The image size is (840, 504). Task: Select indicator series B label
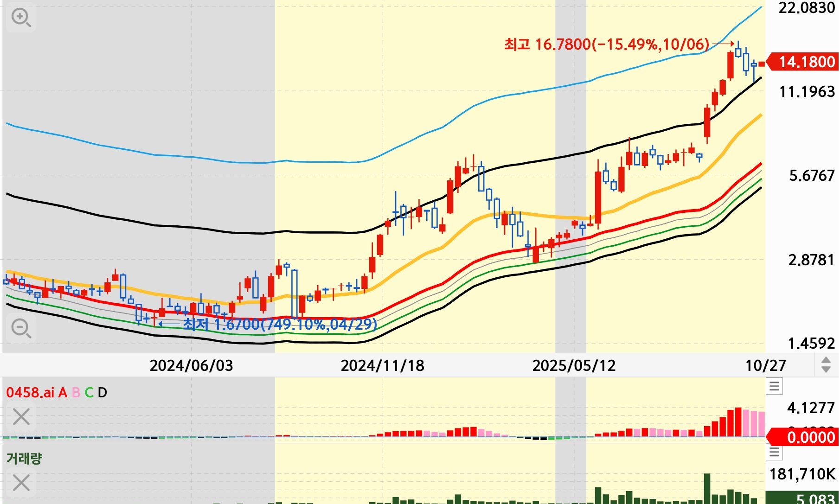point(76,393)
